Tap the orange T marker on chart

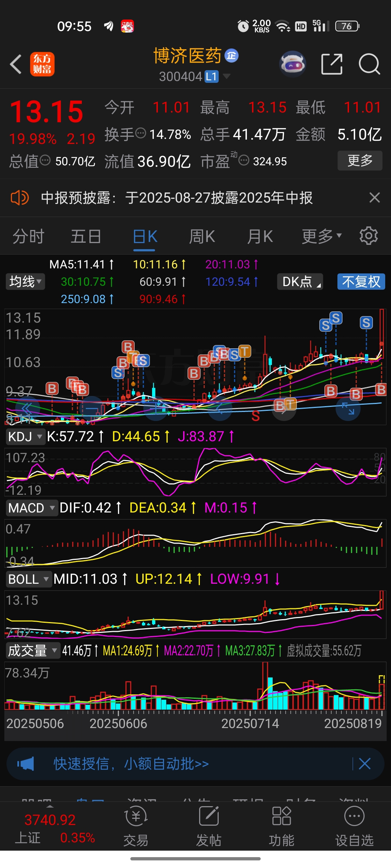[x=244, y=351]
